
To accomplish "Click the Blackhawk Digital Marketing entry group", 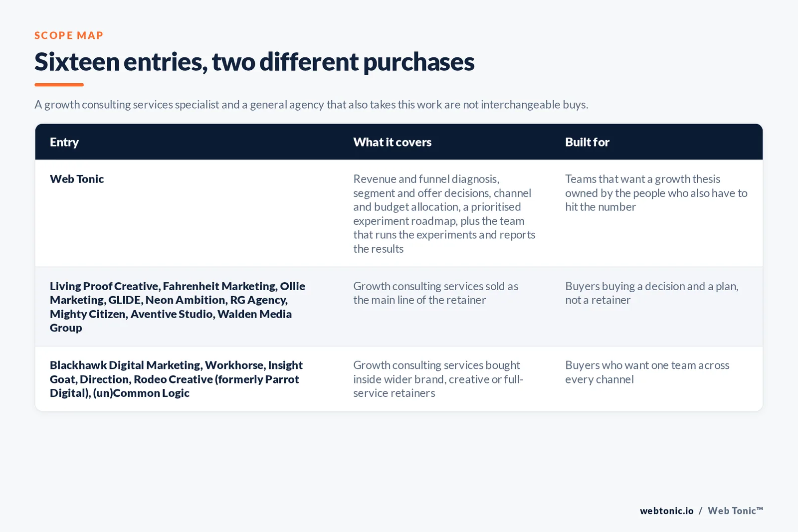I will point(176,379).
